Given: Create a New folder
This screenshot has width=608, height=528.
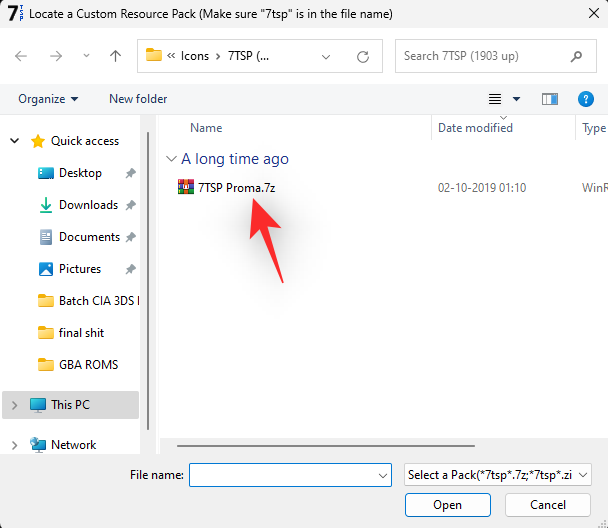Looking at the screenshot, I should pos(138,99).
